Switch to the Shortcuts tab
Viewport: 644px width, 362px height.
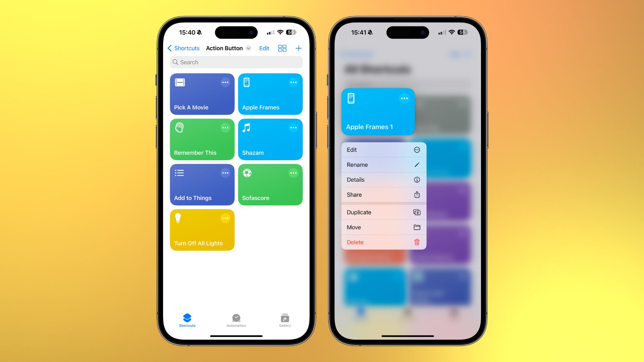pos(186,319)
